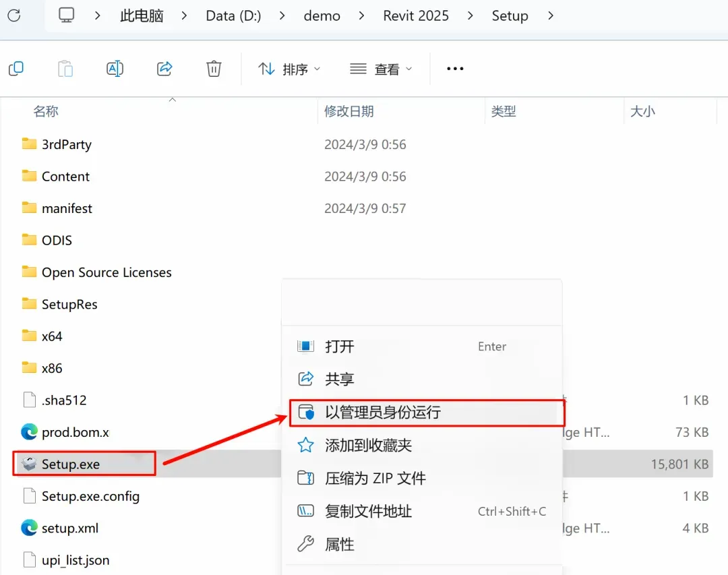Click the rename icon in toolbar

[x=115, y=69]
